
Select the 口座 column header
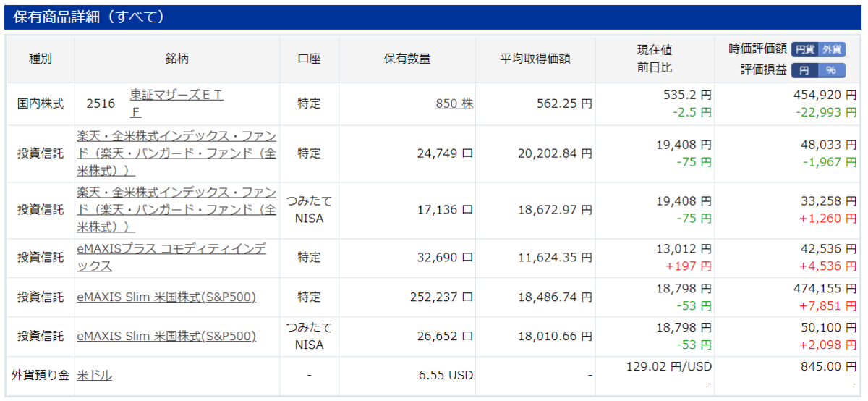click(x=310, y=59)
